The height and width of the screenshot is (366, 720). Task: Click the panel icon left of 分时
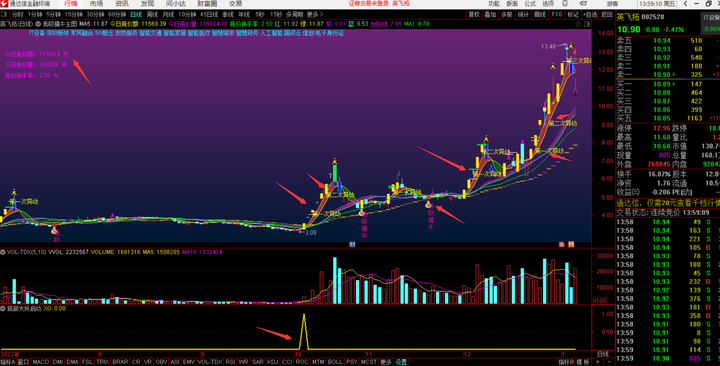(5, 15)
